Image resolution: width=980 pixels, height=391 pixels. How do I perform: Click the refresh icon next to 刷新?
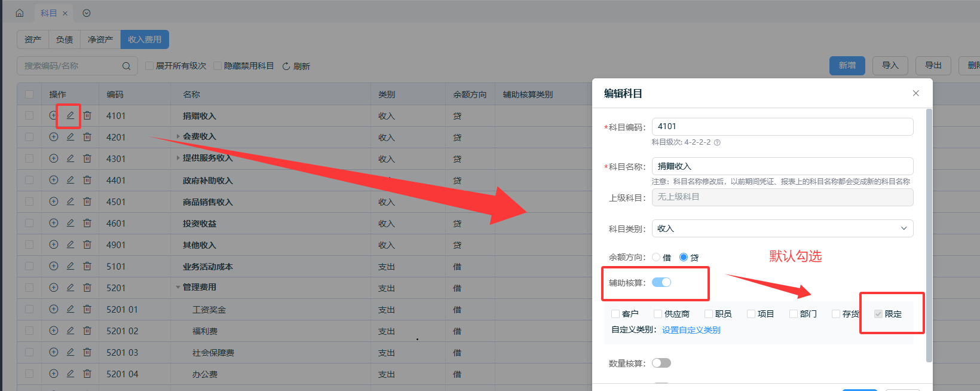[286, 66]
